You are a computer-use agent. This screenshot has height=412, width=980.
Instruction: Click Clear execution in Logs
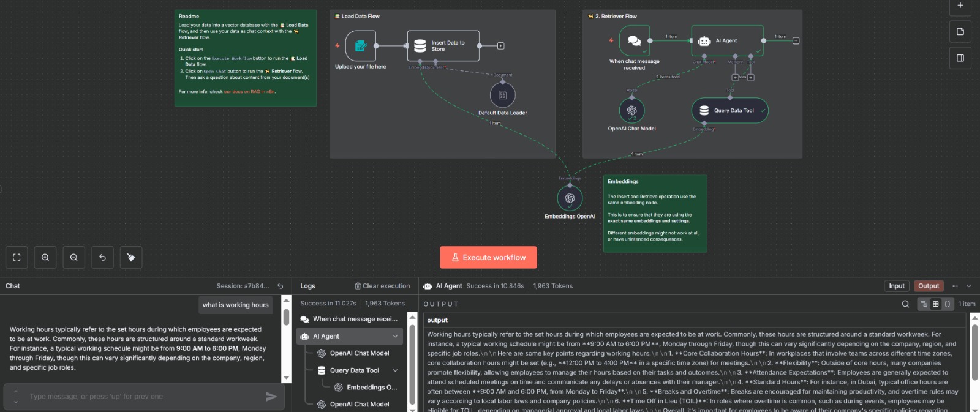[382, 286]
